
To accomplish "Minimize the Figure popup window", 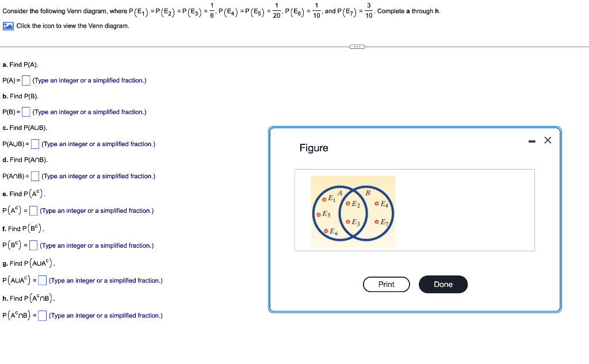I will (x=532, y=140).
